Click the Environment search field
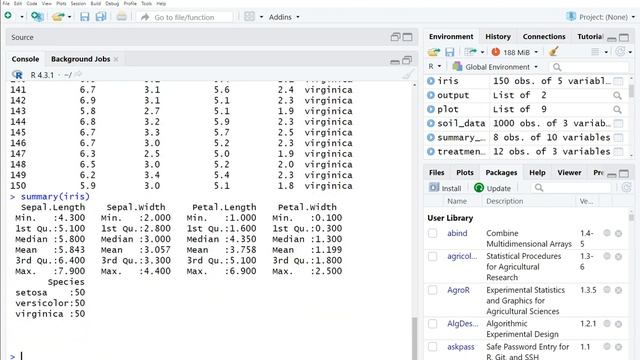 [589, 67]
